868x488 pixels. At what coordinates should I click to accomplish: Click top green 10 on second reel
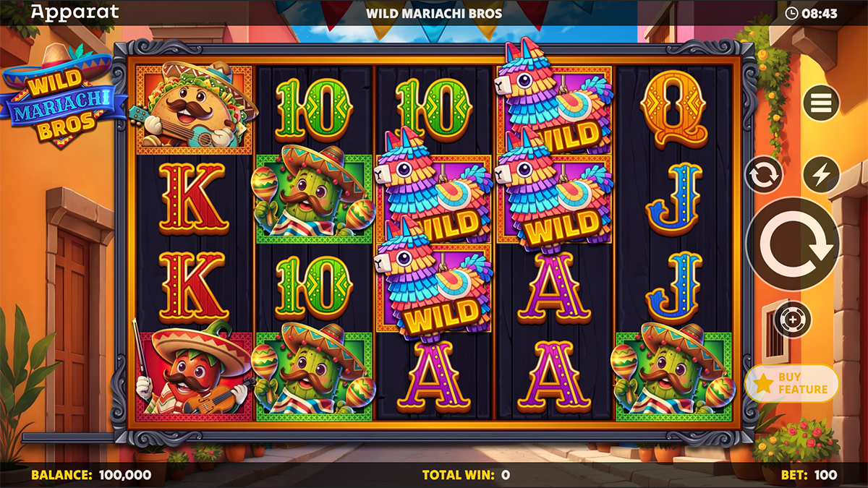[x=314, y=110]
